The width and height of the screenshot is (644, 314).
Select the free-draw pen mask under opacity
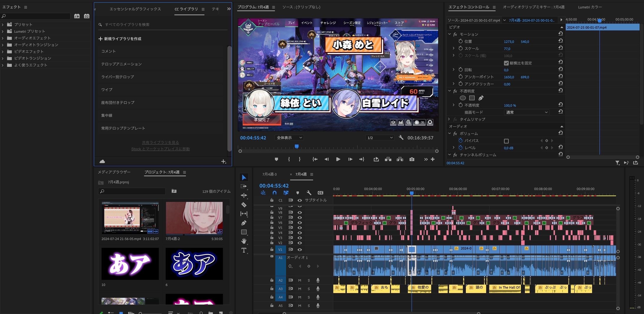(x=481, y=98)
